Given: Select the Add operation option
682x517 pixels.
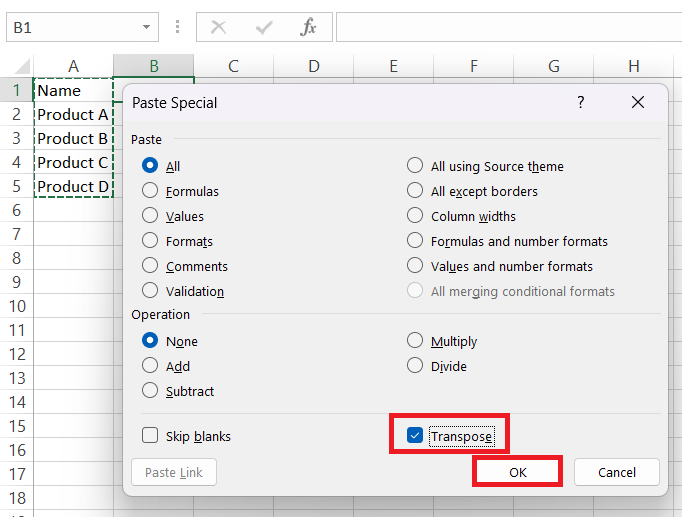Looking at the screenshot, I should pyautogui.click(x=166, y=366).
